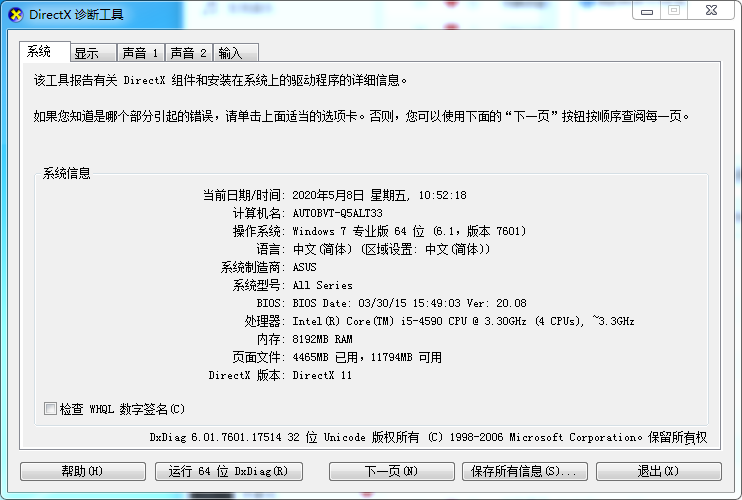Select the 系统 tab
The height and width of the screenshot is (500, 742).
point(44,51)
